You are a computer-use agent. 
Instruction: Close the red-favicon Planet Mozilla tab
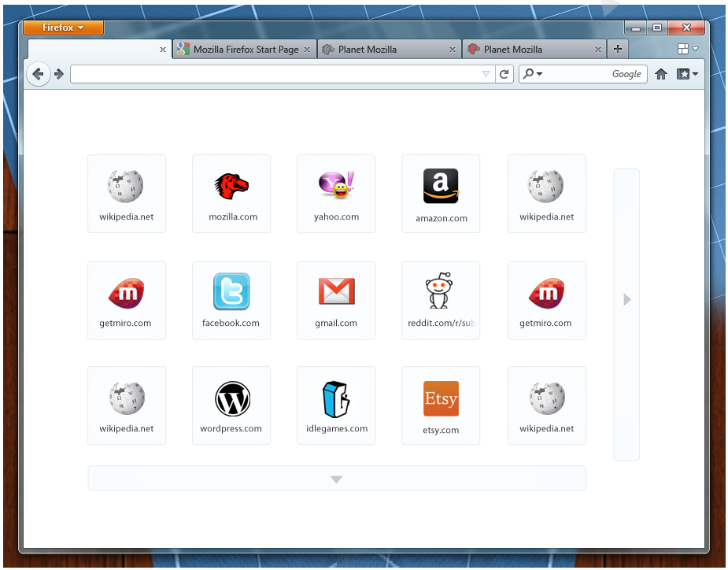point(598,50)
